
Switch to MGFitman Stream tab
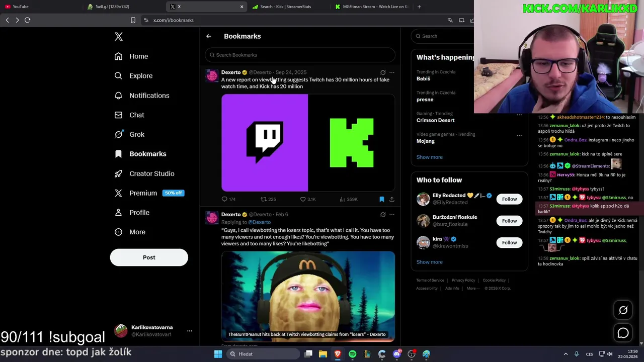point(371,7)
